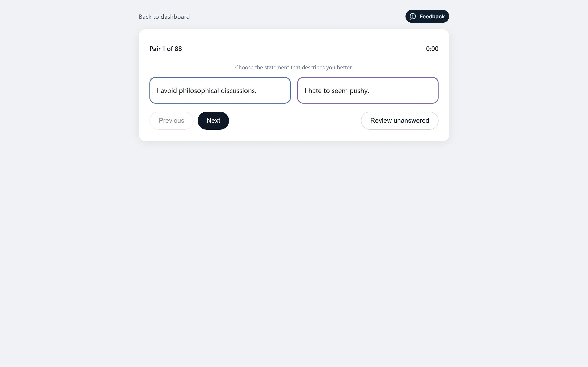The width and height of the screenshot is (588, 367).
Task: Open the Feedback button
Action: click(x=427, y=16)
